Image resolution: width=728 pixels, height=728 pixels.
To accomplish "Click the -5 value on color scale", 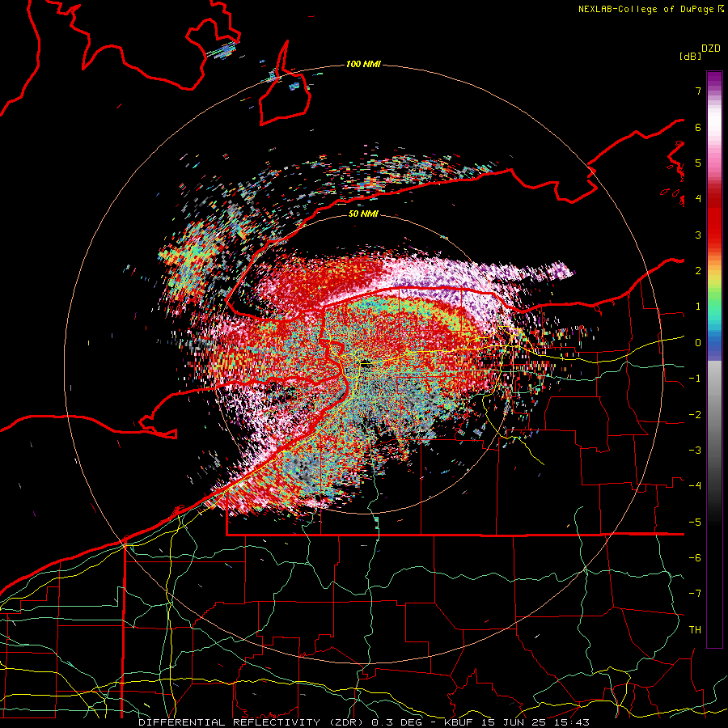I will [x=695, y=523].
